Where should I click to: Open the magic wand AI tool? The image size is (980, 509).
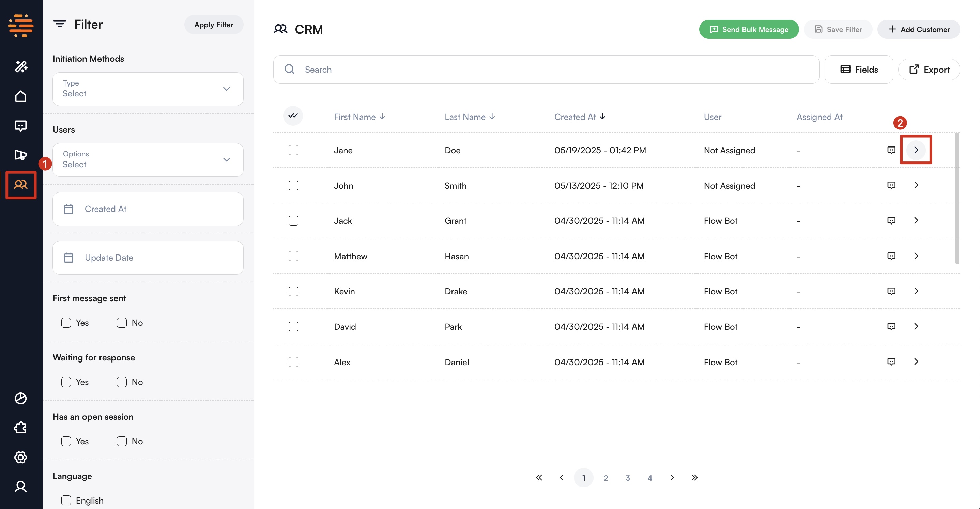[21, 66]
